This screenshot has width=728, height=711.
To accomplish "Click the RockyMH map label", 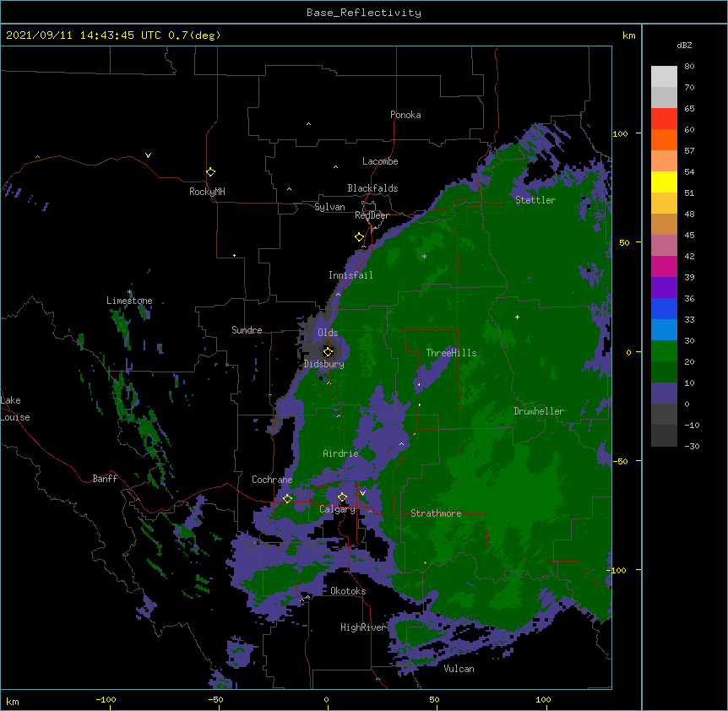I will click(x=207, y=192).
